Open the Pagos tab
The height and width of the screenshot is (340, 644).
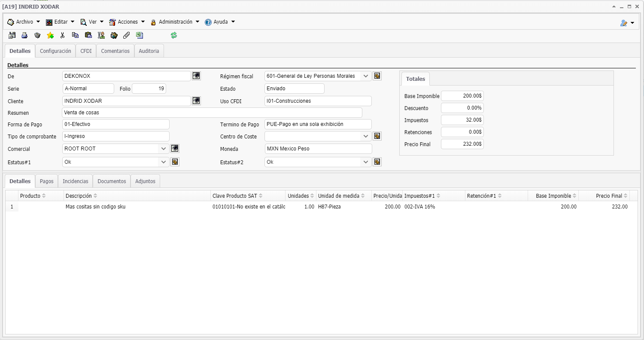pos(46,181)
